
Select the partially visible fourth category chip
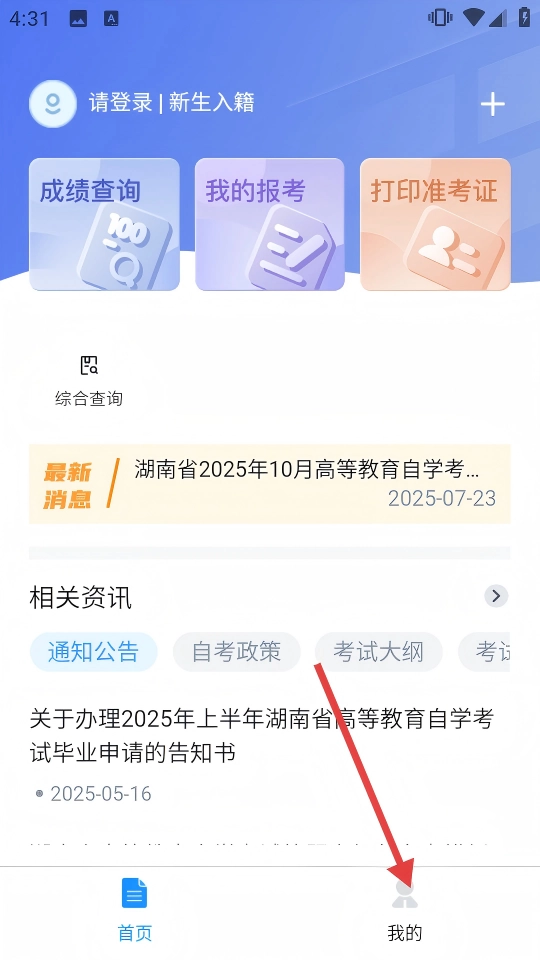(x=484, y=652)
